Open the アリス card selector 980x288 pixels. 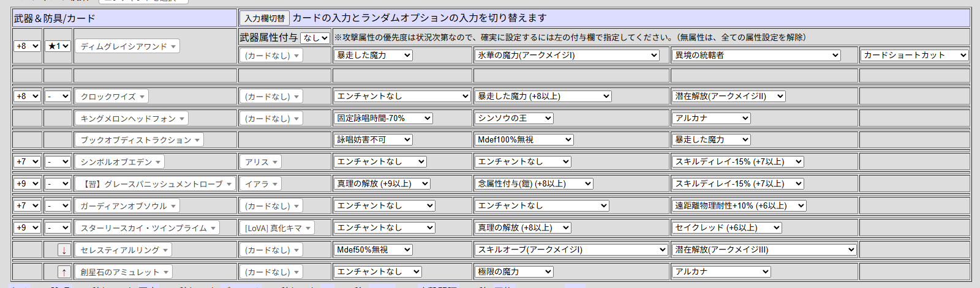260,162
